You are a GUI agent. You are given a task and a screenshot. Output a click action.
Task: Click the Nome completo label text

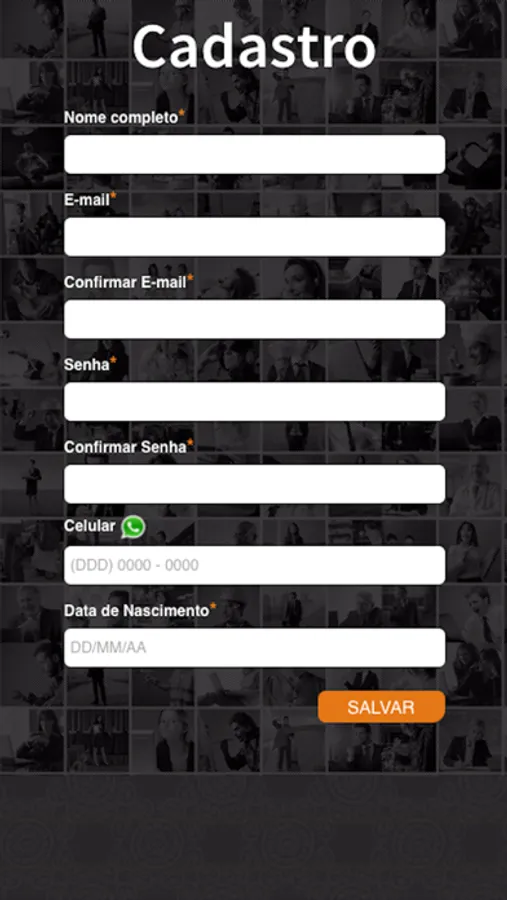pyautogui.click(x=121, y=118)
